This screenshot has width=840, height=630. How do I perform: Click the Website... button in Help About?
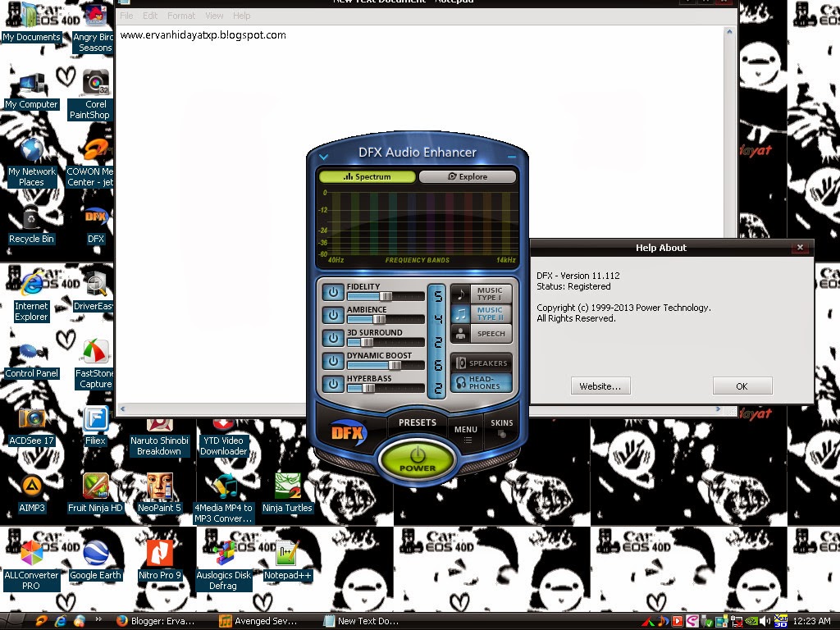click(x=600, y=386)
